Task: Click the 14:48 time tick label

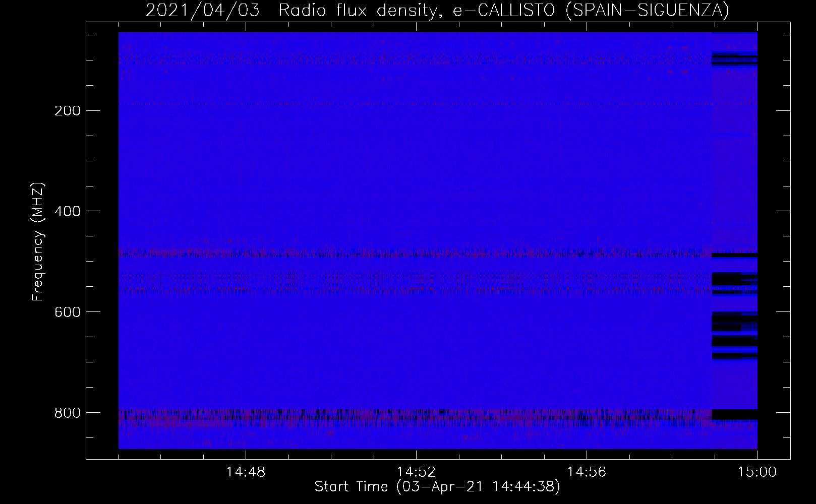Action: click(x=246, y=472)
